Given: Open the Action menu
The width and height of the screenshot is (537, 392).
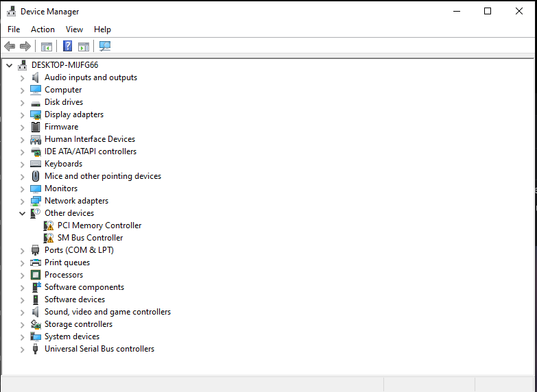Looking at the screenshot, I should pyautogui.click(x=43, y=29).
